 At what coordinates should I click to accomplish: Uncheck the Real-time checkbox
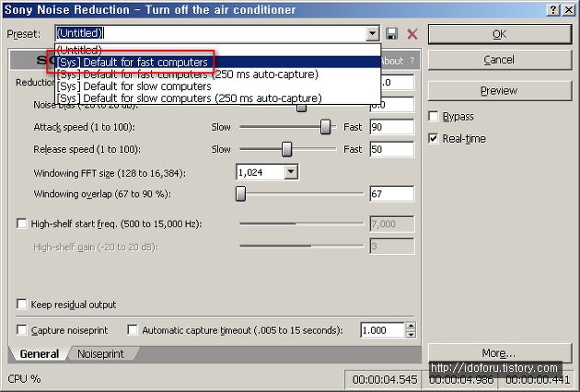433,139
